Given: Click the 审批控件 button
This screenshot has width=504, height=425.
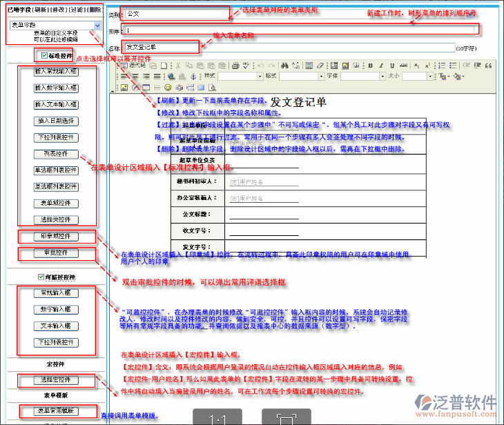Looking at the screenshot, I should (x=56, y=253).
